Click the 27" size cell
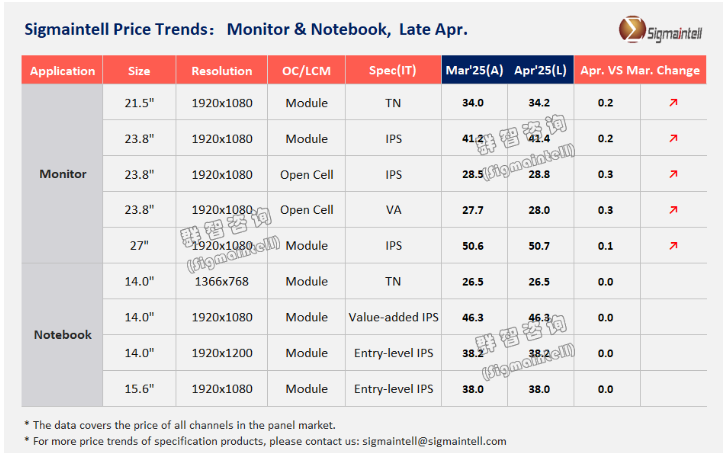 (139, 246)
